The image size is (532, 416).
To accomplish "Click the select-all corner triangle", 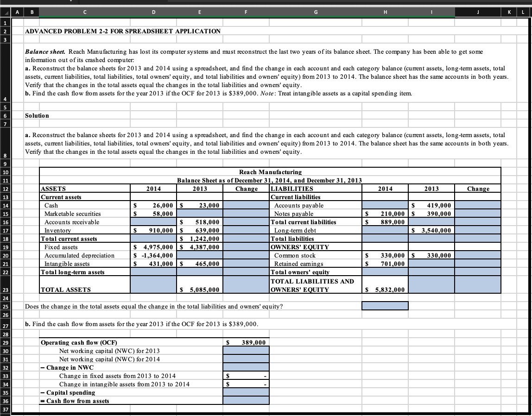I will 6,13.
